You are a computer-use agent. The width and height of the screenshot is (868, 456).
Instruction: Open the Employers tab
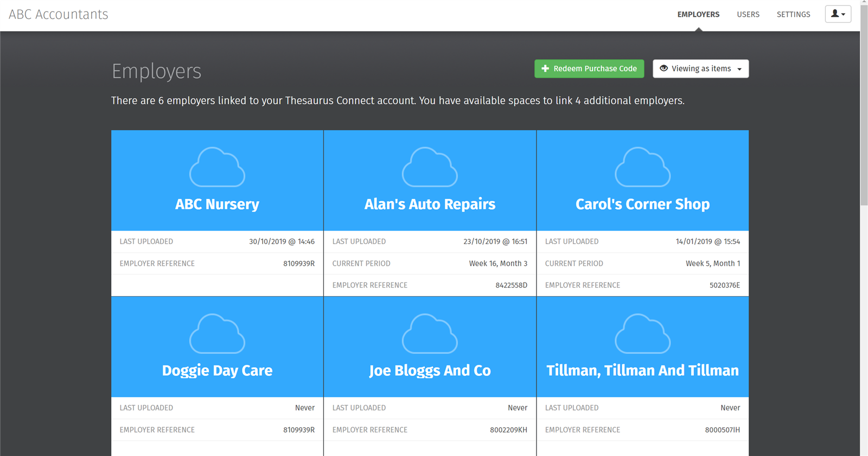click(x=698, y=15)
